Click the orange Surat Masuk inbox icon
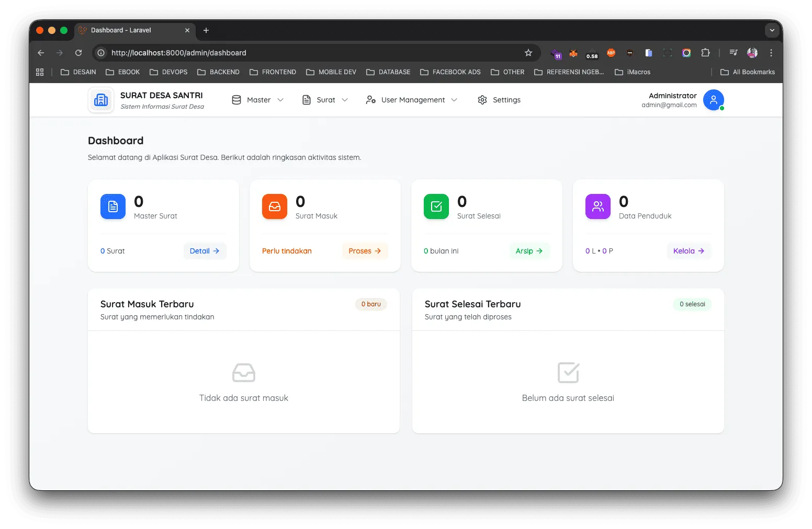 [x=275, y=206]
